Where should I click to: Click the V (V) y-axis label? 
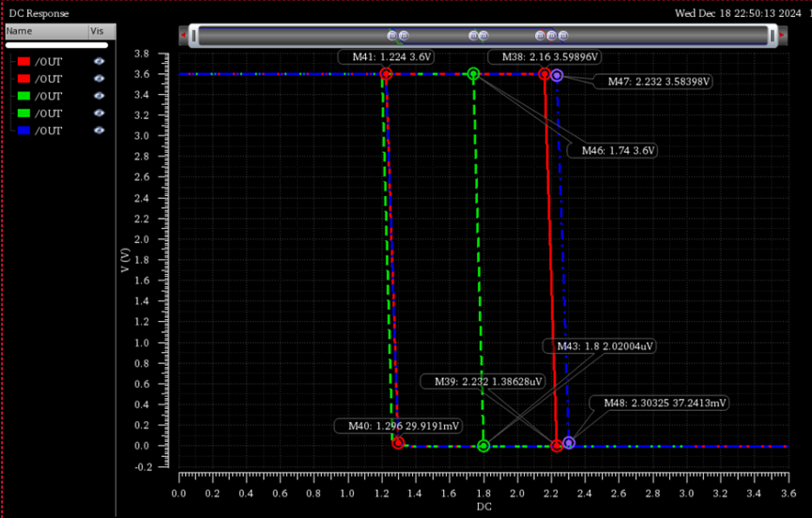pos(125,260)
